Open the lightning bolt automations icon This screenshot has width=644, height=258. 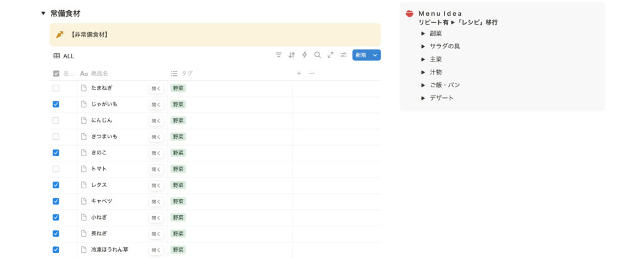point(304,55)
